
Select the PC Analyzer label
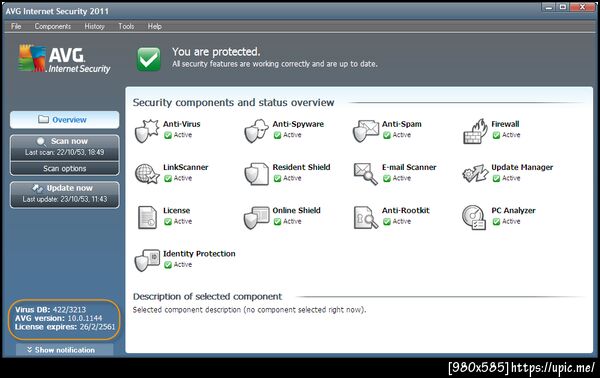coord(513,210)
